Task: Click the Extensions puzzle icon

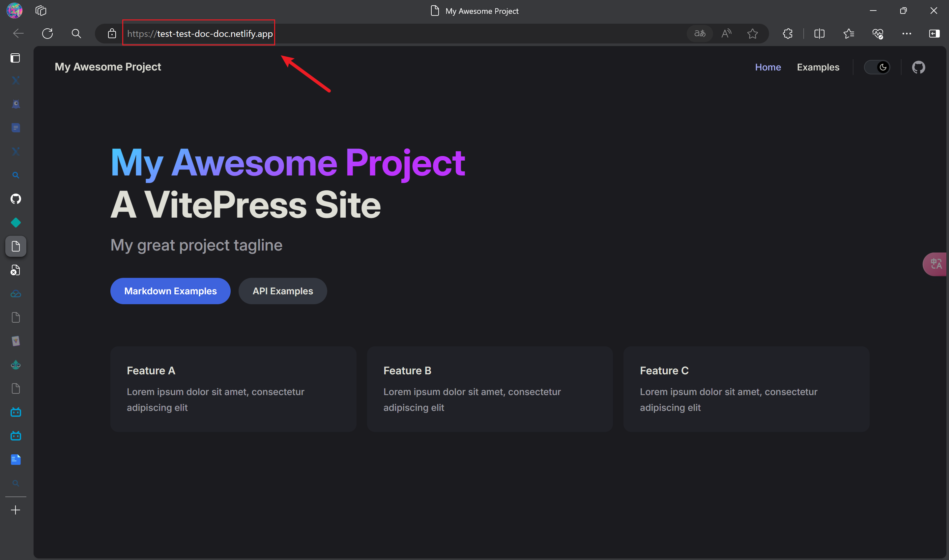Action: [x=788, y=34]
